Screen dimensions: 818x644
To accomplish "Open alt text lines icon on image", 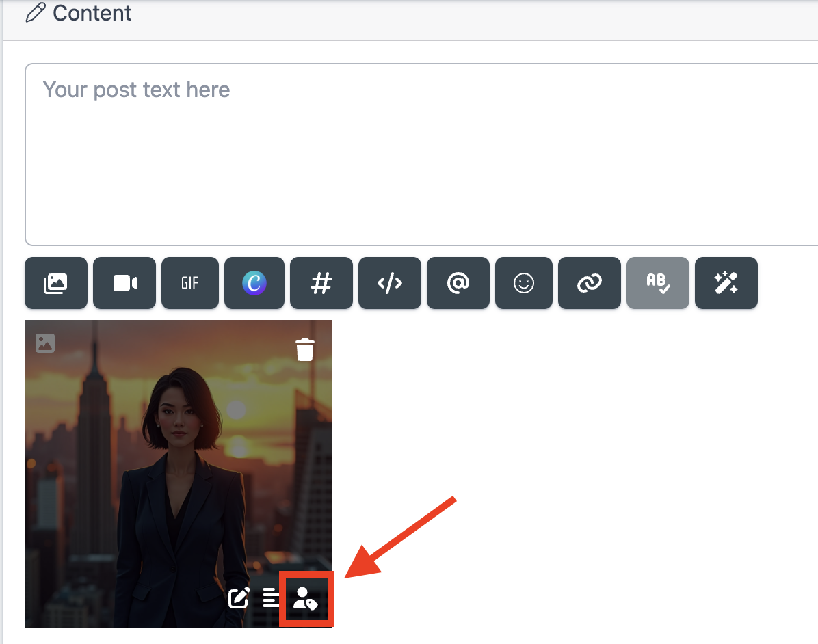I will pos(272,598).
